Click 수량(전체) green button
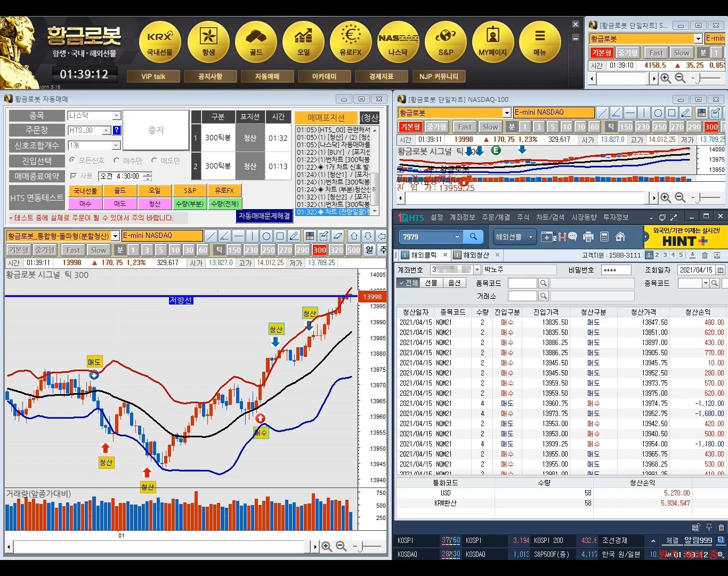This screenshot has width=728, height=576. click(225, 203)
